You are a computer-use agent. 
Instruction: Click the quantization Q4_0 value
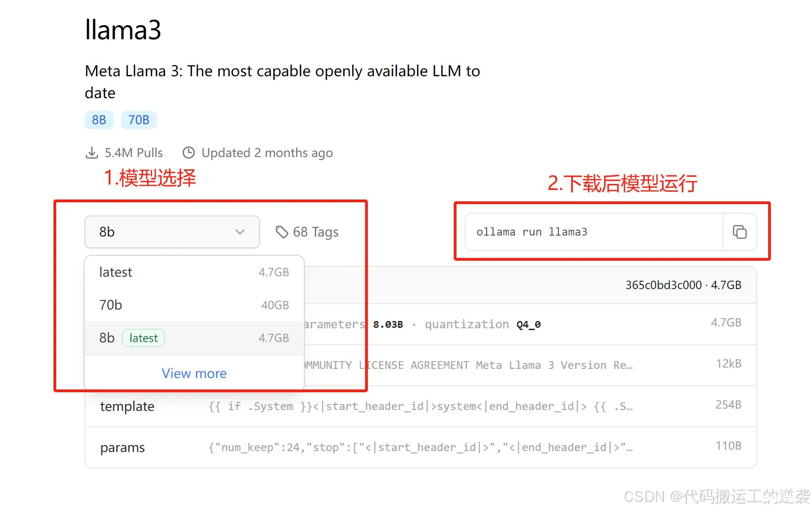529,325
